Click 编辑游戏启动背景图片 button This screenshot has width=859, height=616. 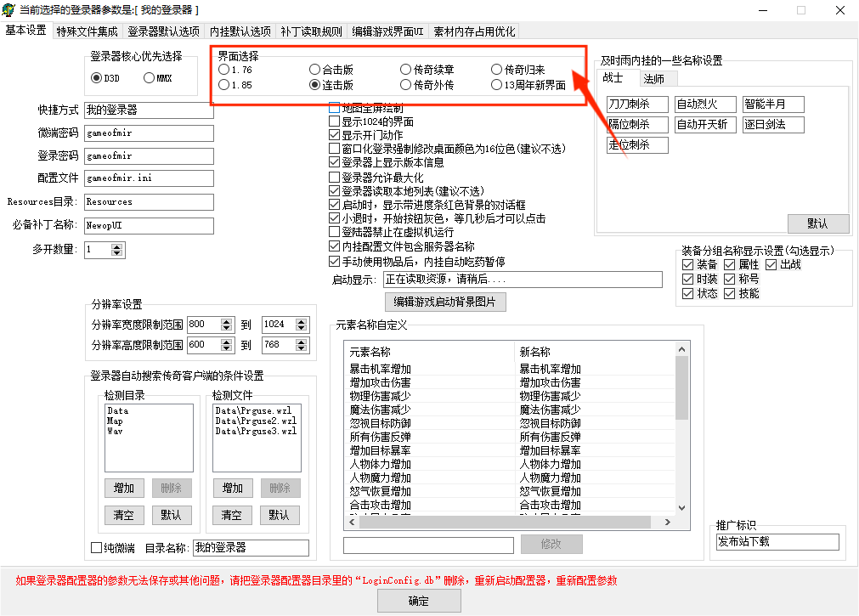point(445,302)
